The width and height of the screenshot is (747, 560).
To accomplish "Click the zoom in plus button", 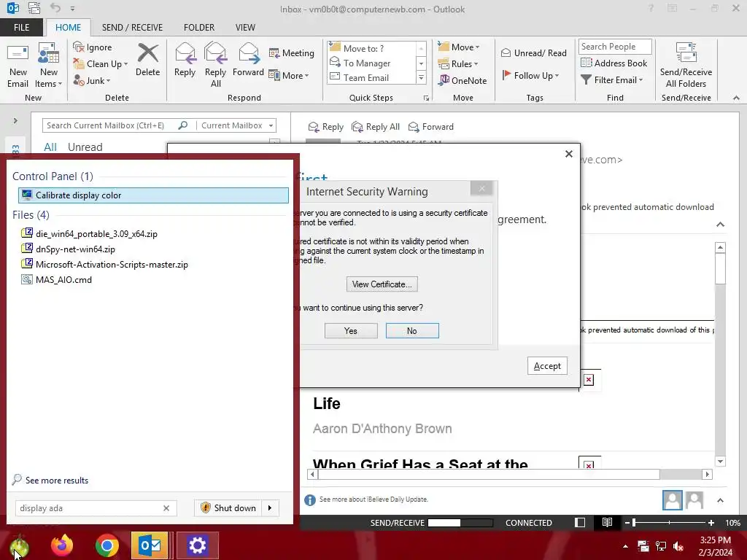I will pyautogui.click(x=711, y=522).
